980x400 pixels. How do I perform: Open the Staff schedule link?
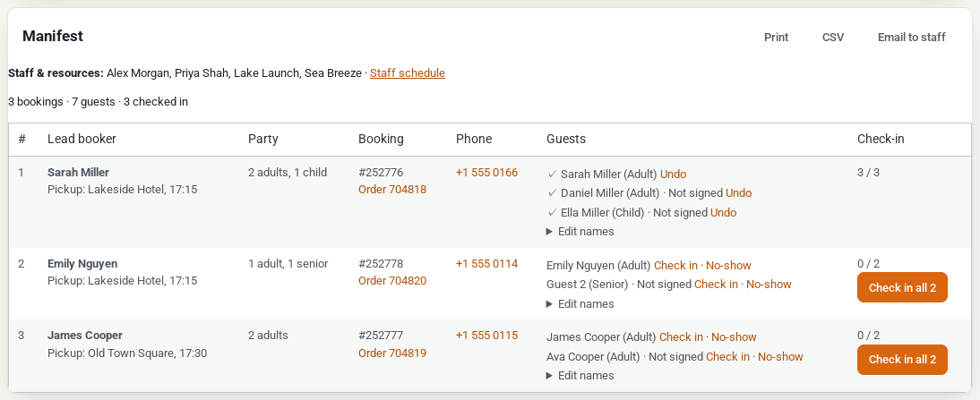[408, 73]
